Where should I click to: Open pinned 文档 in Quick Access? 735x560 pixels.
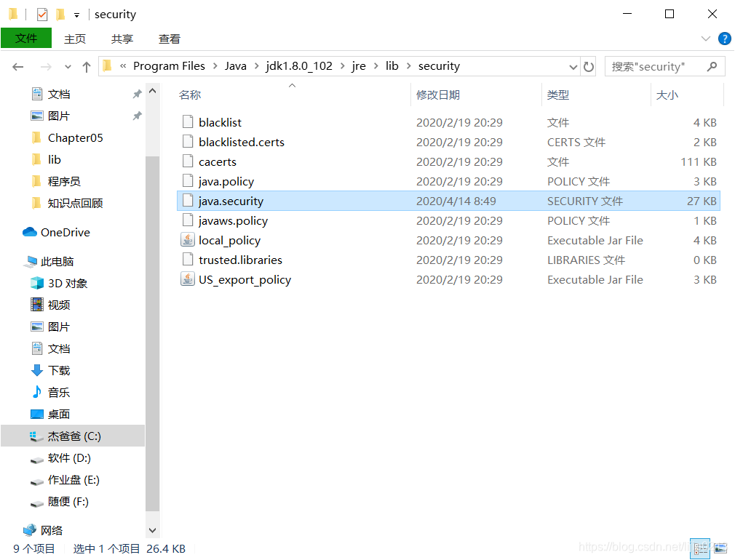point(59,95)
